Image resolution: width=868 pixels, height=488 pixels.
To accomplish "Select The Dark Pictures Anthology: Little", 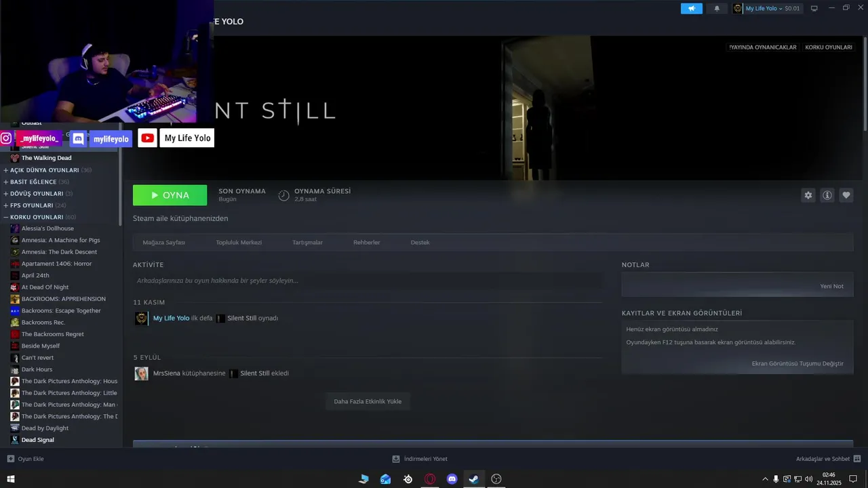I will click(69, 393).
